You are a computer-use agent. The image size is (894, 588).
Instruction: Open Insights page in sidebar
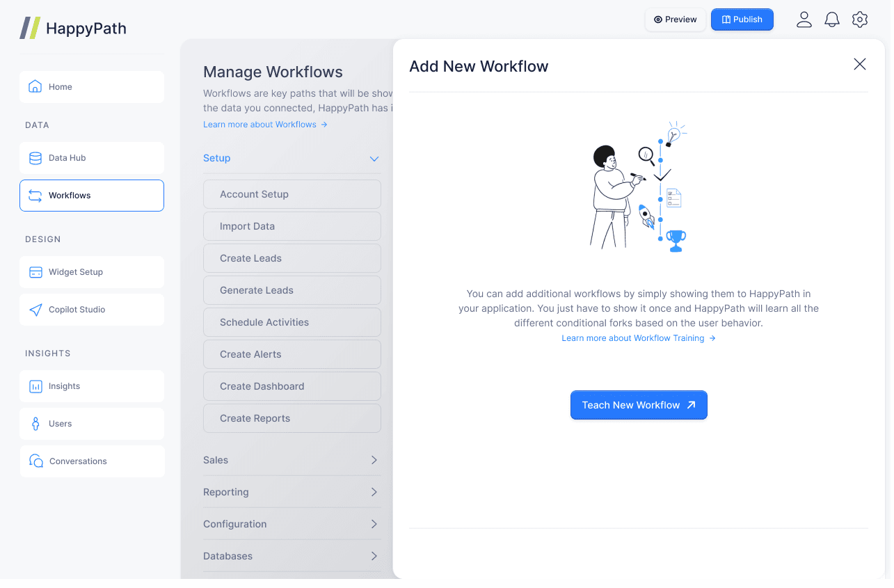point(92,386)
